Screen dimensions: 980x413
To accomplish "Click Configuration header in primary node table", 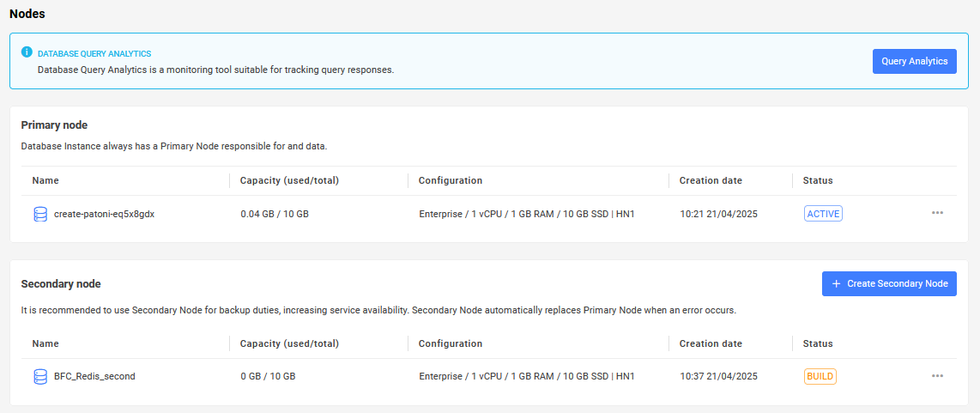I will pos(450,180).
